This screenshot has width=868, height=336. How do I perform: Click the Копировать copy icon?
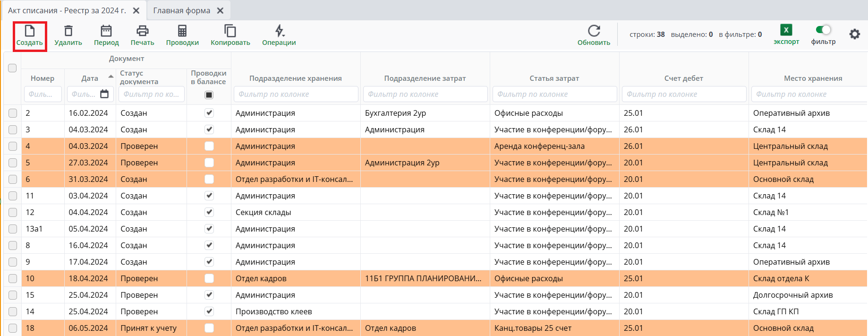[x=230, y=31]
